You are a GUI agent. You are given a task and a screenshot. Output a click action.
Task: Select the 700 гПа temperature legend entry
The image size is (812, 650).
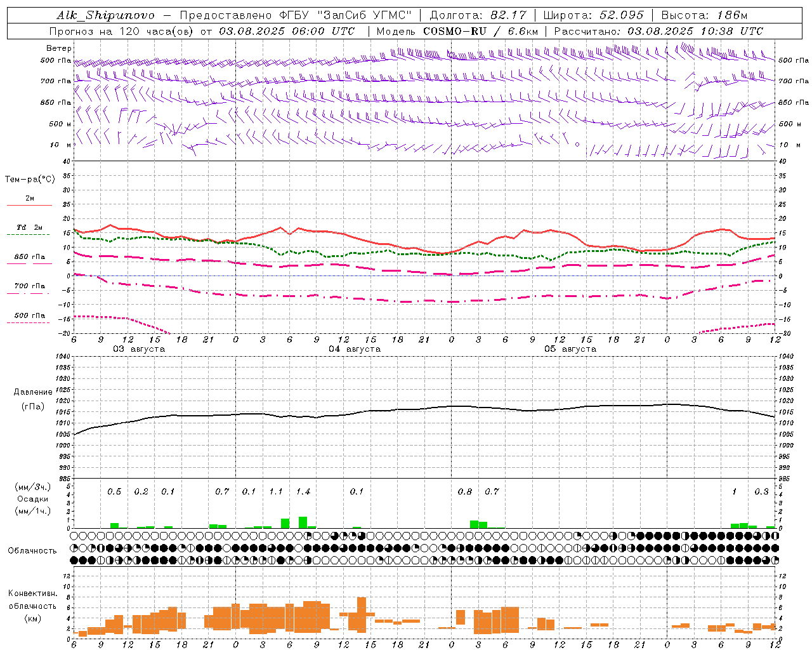coord(30,286)
